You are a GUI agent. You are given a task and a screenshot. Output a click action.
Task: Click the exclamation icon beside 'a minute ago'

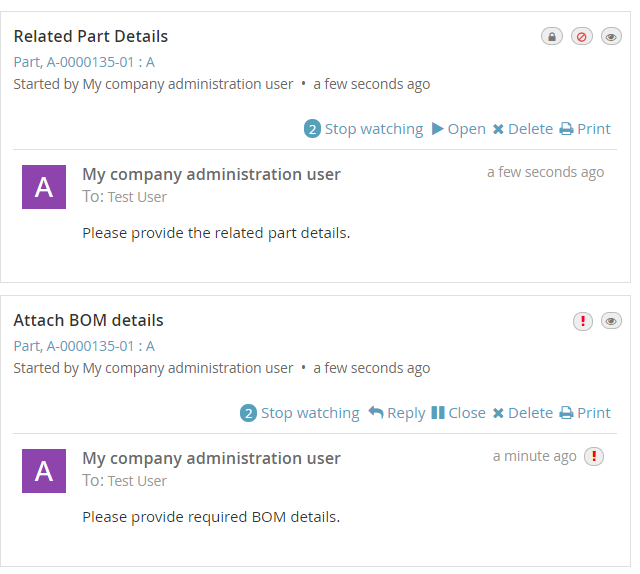pyautogui.click(x=594, y=457)
